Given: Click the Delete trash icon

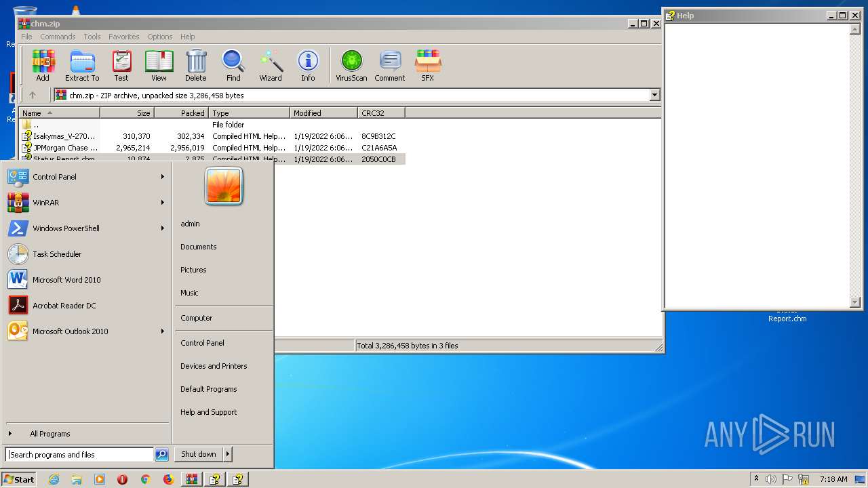Looking at the screenshot, I should pyautogui.click(x=195, y=66).
